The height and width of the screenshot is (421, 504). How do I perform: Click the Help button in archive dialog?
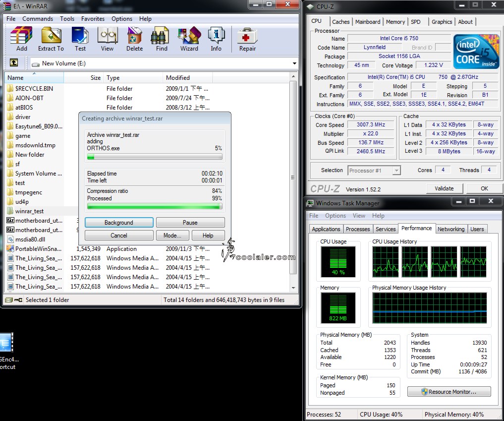coord(208,236)
